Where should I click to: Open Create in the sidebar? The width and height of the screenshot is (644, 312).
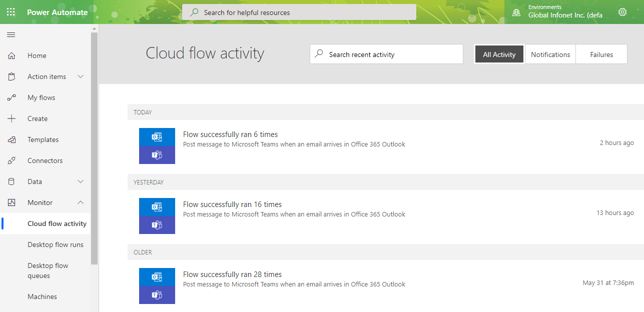(x=38, y=118)
